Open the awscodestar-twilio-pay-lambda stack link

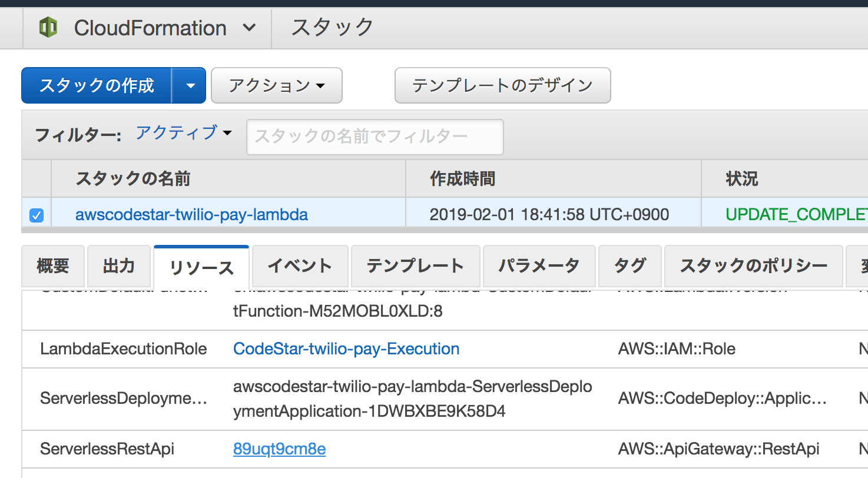pyautogui.click(x=191, y=214)
